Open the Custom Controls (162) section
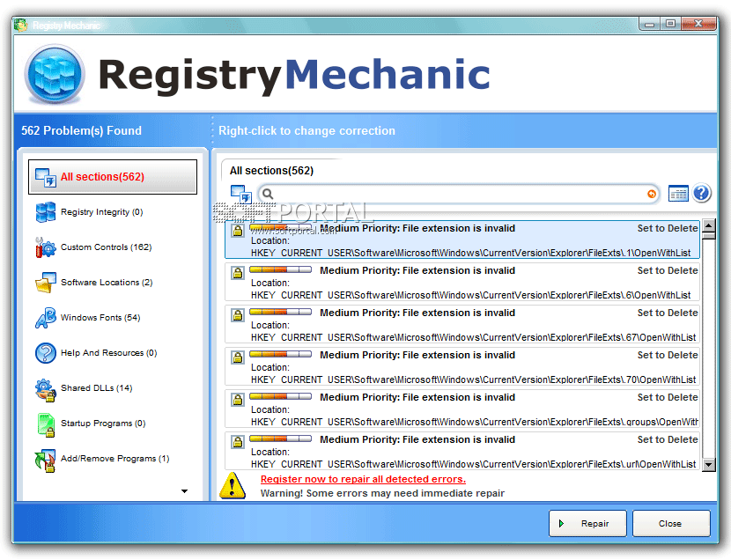This screenshot has width=731, height=560. (107, 247)
